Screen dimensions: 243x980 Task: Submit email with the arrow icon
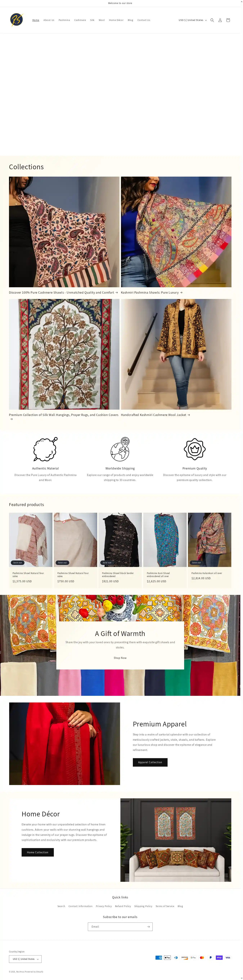pyautogui.click(x=148, y=926)
